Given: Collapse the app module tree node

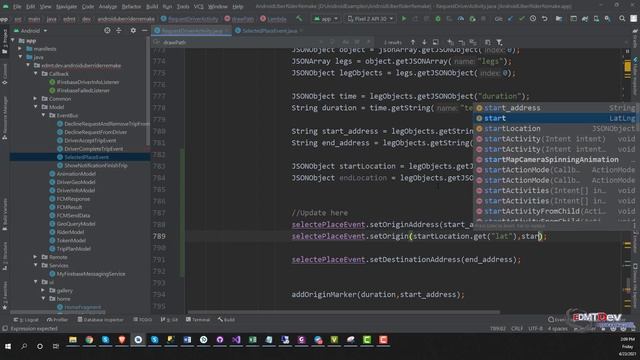Looking at the screenshot, I should (13, 40).
